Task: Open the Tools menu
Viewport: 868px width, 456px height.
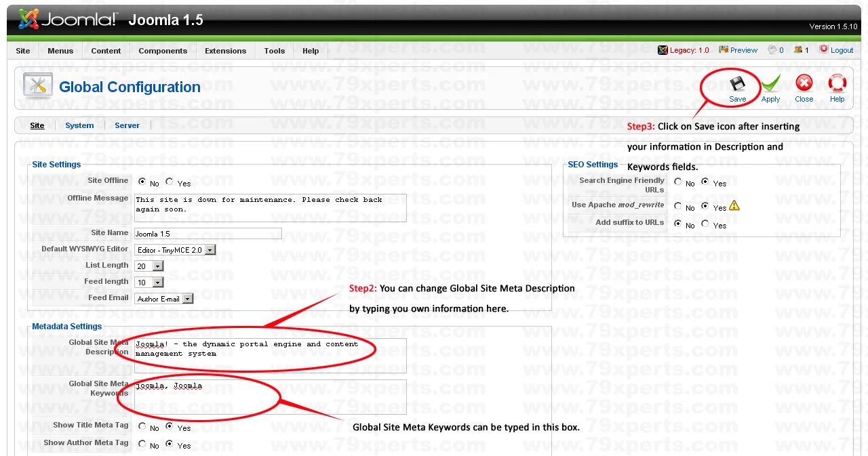Action: [275, 51]
